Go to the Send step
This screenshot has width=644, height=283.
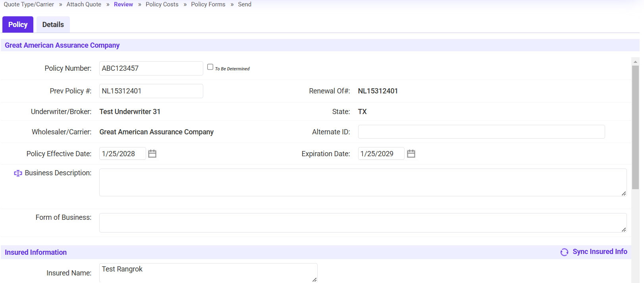click(245, 4)
